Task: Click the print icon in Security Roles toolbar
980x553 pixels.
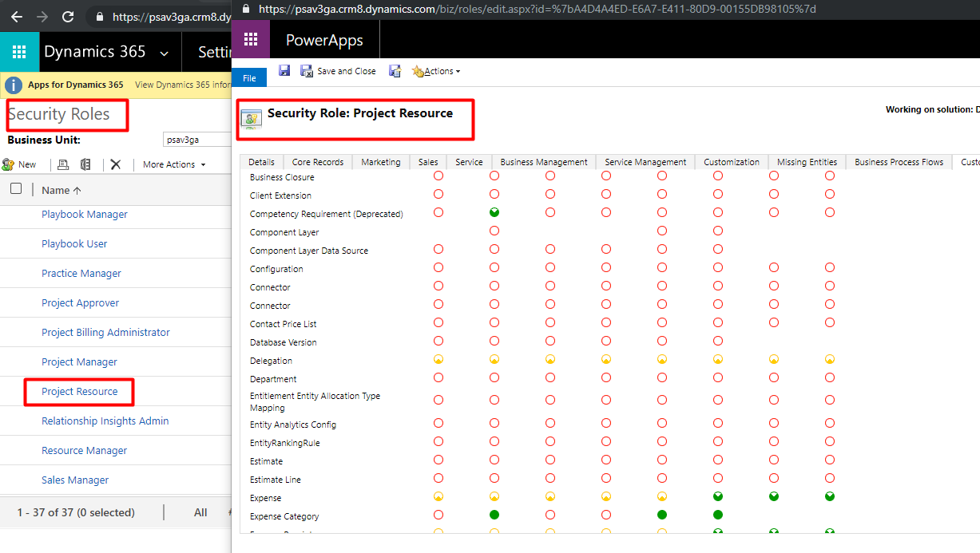Action: 63,164
